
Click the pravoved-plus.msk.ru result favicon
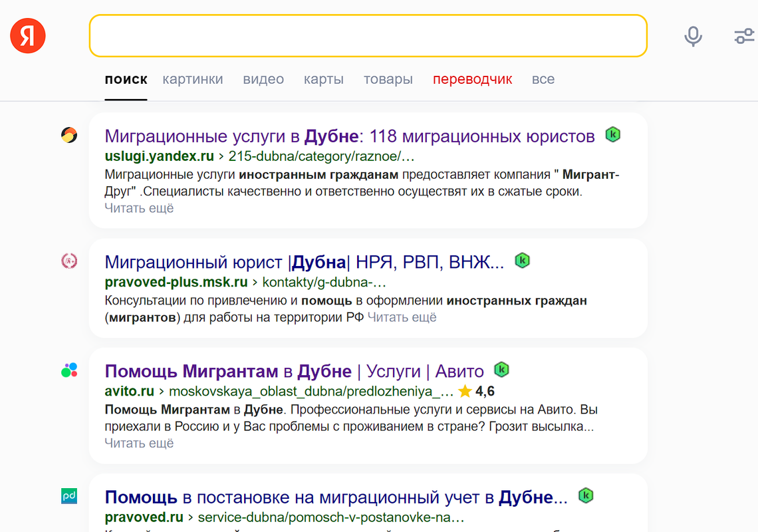[69, 261]
